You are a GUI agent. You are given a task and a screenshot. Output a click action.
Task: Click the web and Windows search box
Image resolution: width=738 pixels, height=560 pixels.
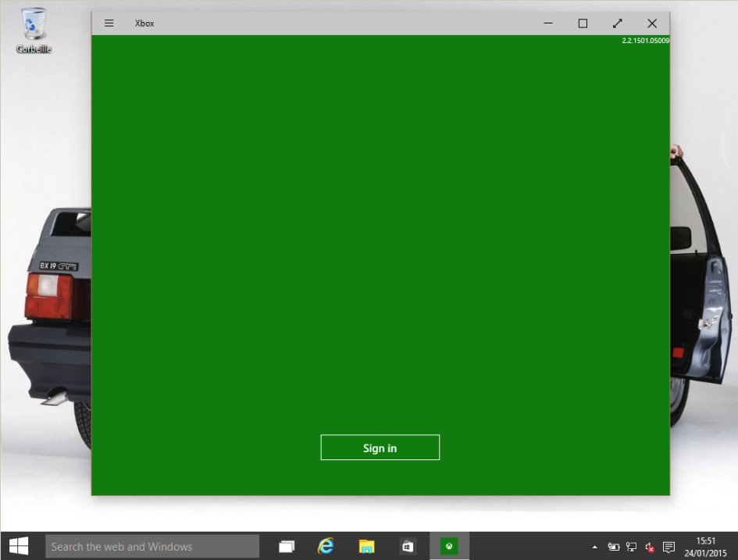152,546
